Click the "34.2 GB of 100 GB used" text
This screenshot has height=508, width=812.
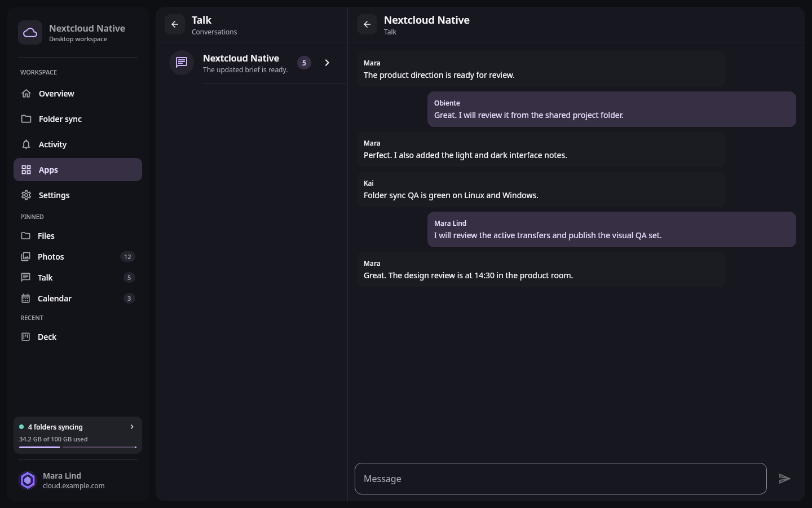54,439
